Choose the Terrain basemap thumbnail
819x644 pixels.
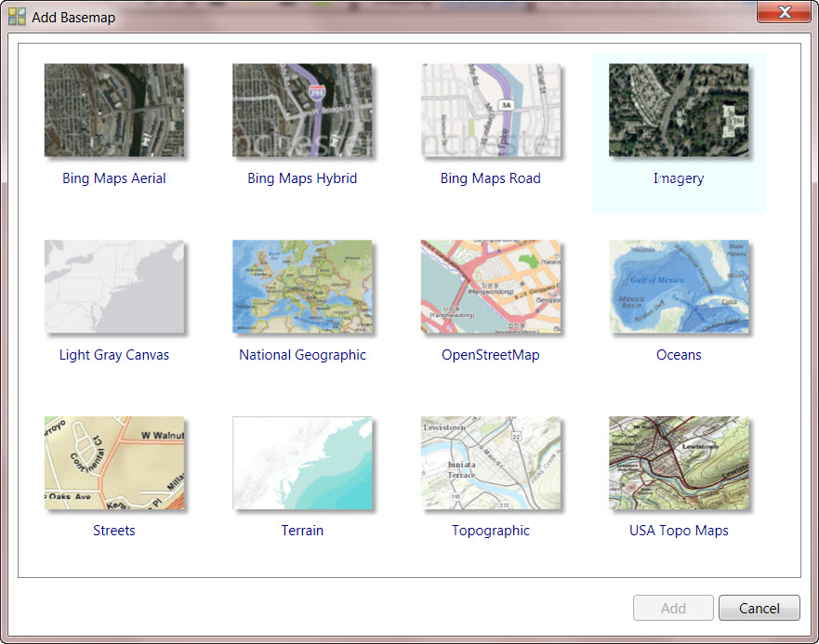[x=302, y=463]
